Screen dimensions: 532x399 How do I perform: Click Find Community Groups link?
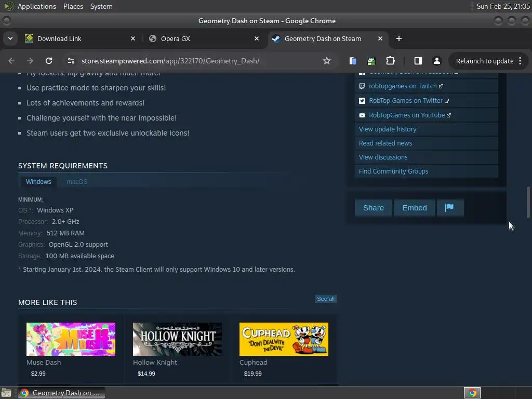point(393,171)
